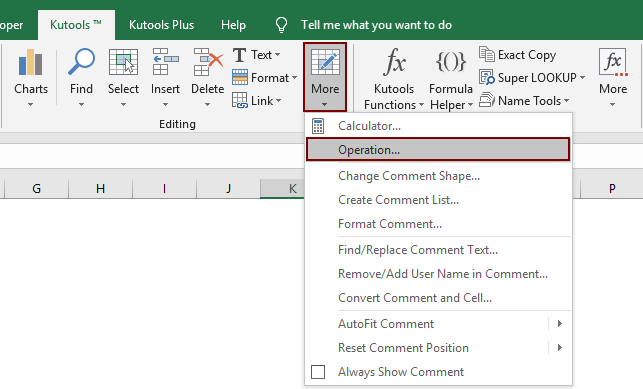
Task: Click the formula More fx icon
Action: (x=613, y=62)
